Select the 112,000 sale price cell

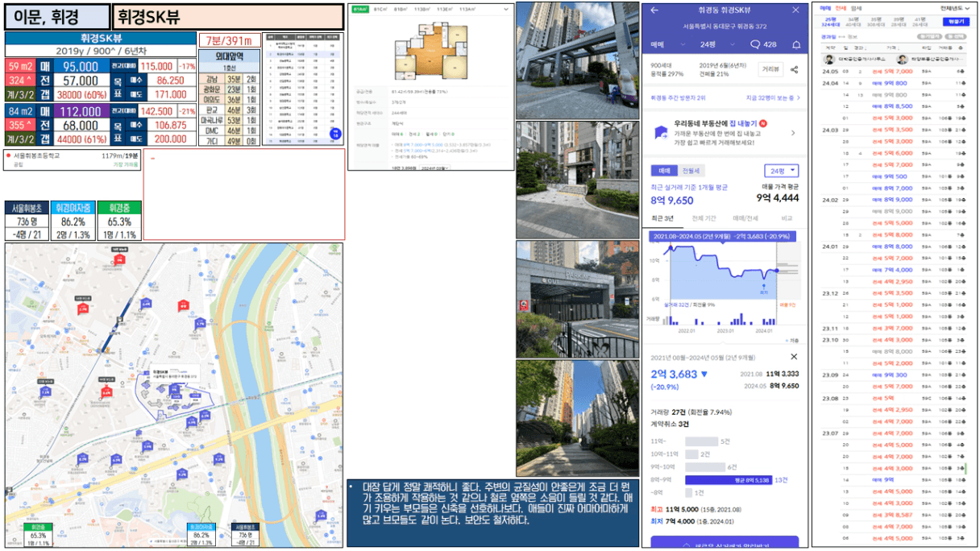[x=80, y=111]
